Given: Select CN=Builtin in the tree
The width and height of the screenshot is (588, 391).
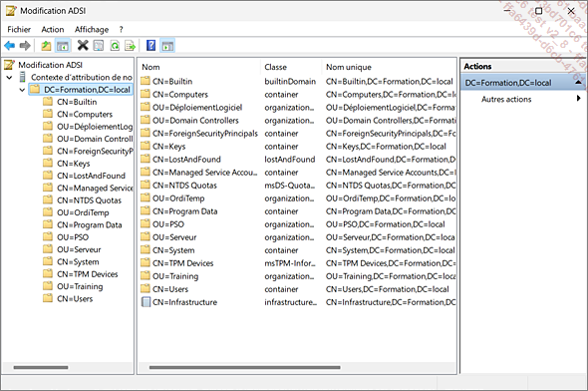Looking at the screenshot, I should tap(77, 102).
